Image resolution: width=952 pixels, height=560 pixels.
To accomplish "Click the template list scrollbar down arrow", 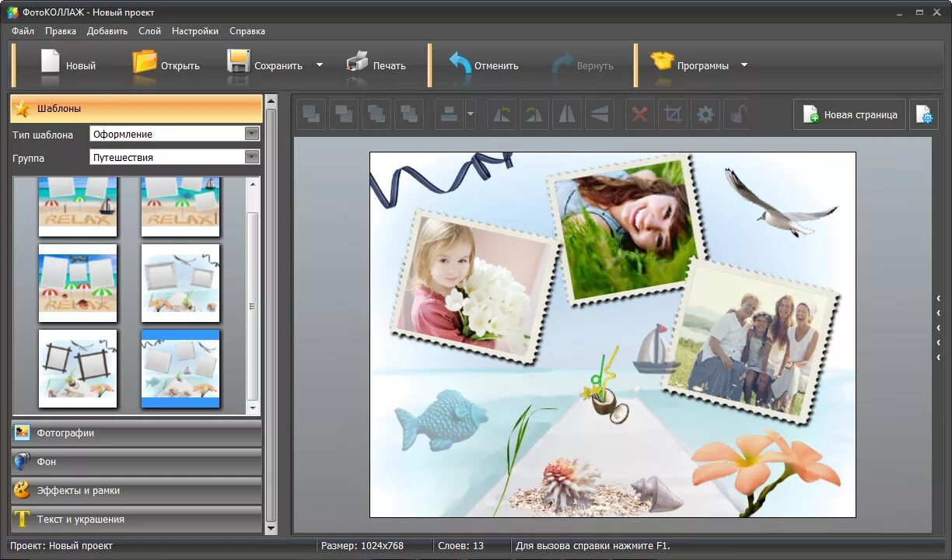I will (253, 408).
